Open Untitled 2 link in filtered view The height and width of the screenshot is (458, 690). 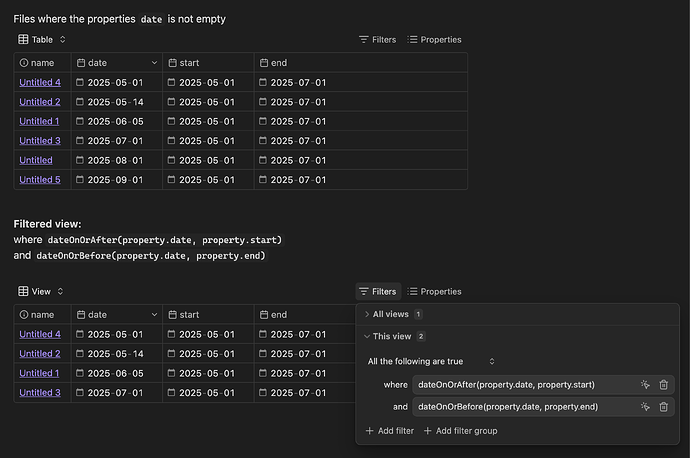tap(40, 353)
